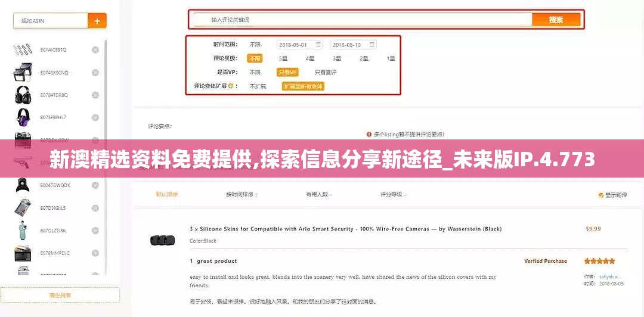The width and height of the screenshot is (644, 317).
Task: Select 不扩展 for review variants
Action: click(x=258, y=86)
